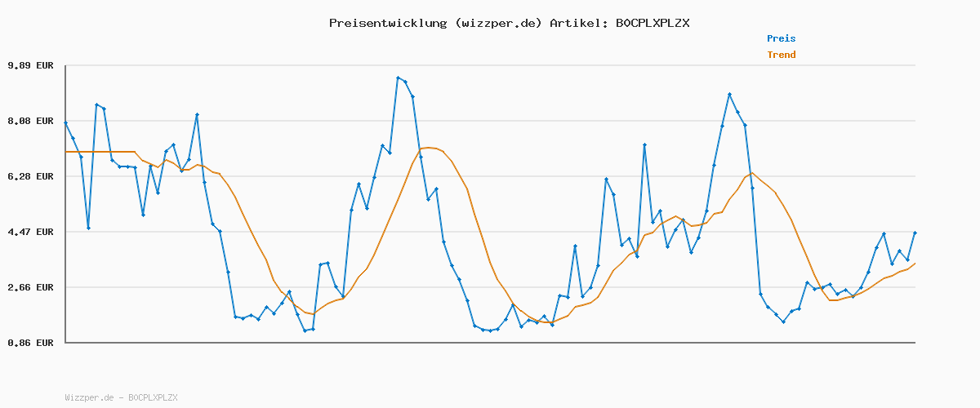980x408 pixels.
Task: Click the orange Trend legend label
Action: click(x=781, y=55)
